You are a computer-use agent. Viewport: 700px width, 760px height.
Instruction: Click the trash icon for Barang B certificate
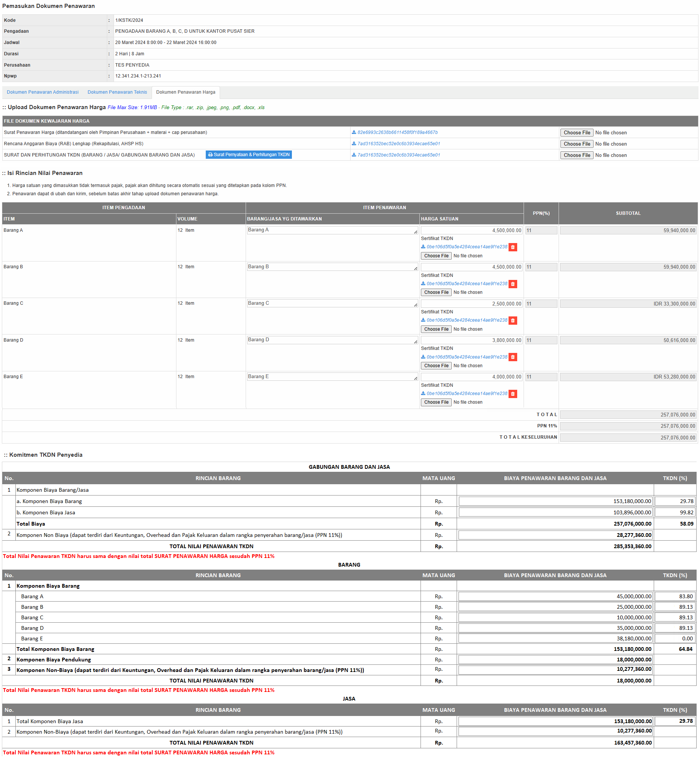pos(513,284)
